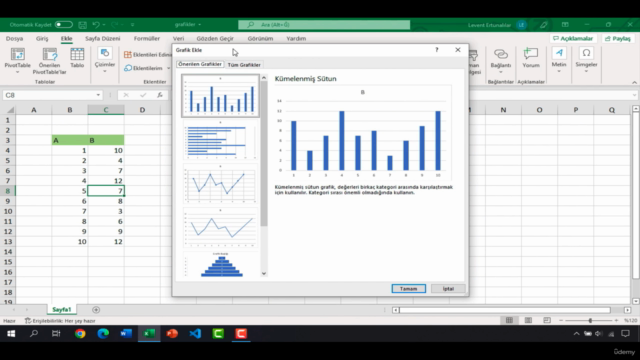The width and height of the screenshot is (640, 360).
Task: Open PivotTable dropdown arrow
Action: pos(18,72)
